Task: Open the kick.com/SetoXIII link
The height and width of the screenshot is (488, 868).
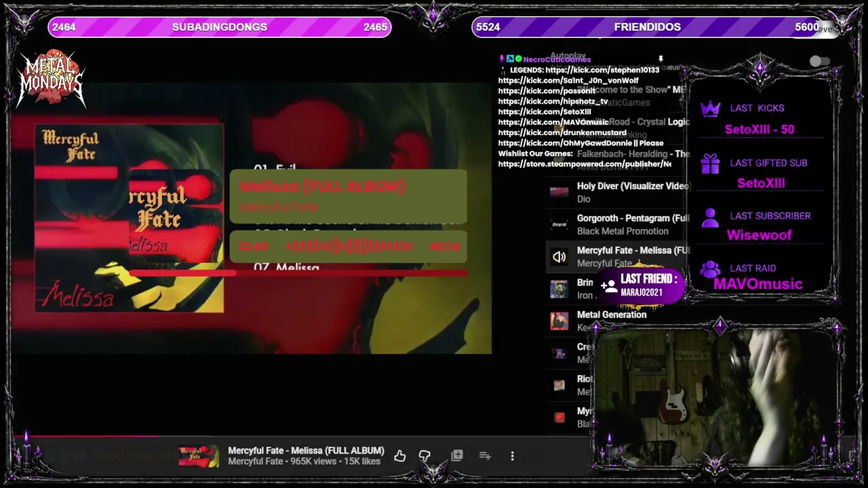Action: [x=545, y=112]
